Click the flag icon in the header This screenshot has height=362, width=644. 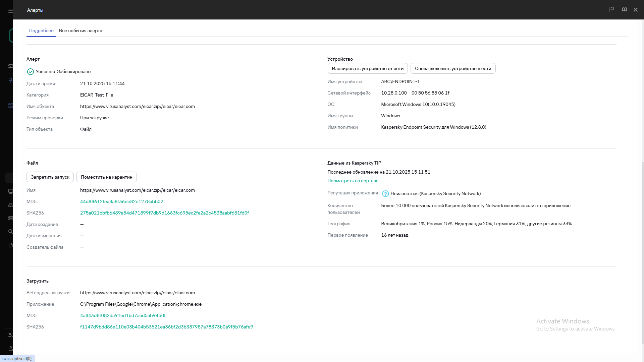click(611, 9)
